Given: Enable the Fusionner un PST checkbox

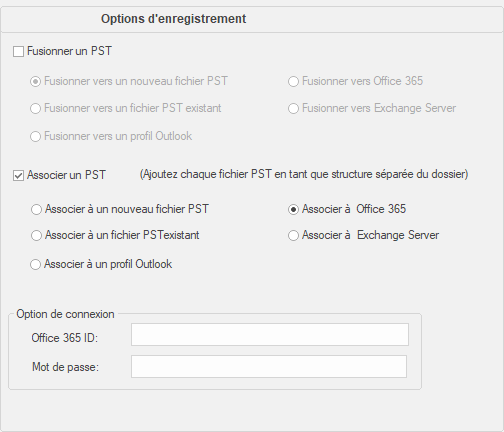Looking at the screenshot, I should [18, 52].
